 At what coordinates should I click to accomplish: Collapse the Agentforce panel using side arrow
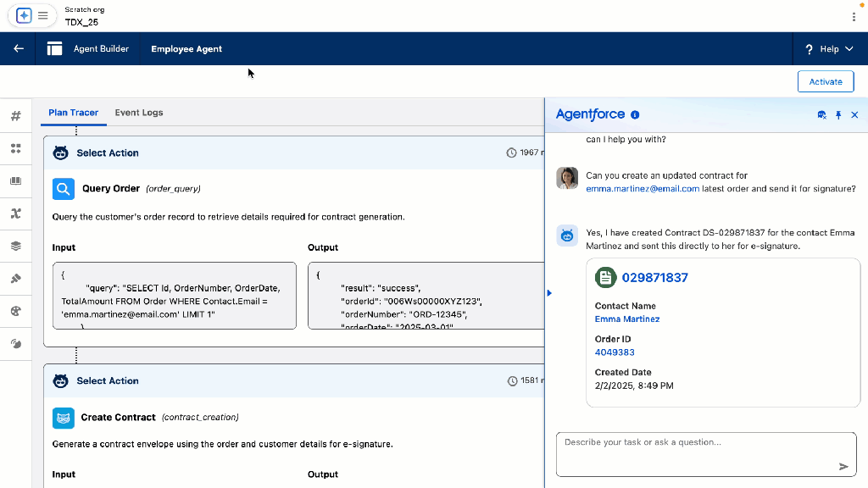coord(549,293)
